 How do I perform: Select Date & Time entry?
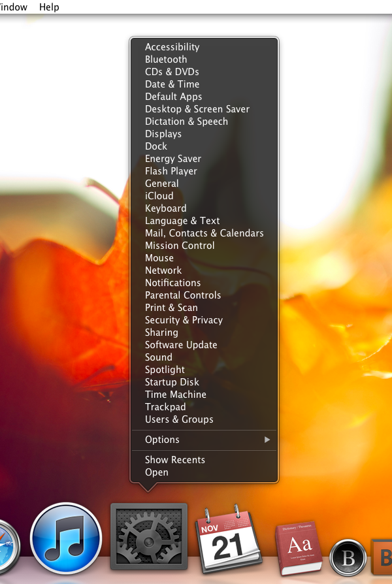pos(172,84)
